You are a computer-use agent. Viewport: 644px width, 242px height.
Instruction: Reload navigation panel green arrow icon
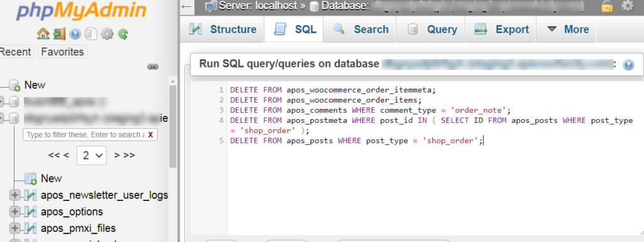[123, 34]
